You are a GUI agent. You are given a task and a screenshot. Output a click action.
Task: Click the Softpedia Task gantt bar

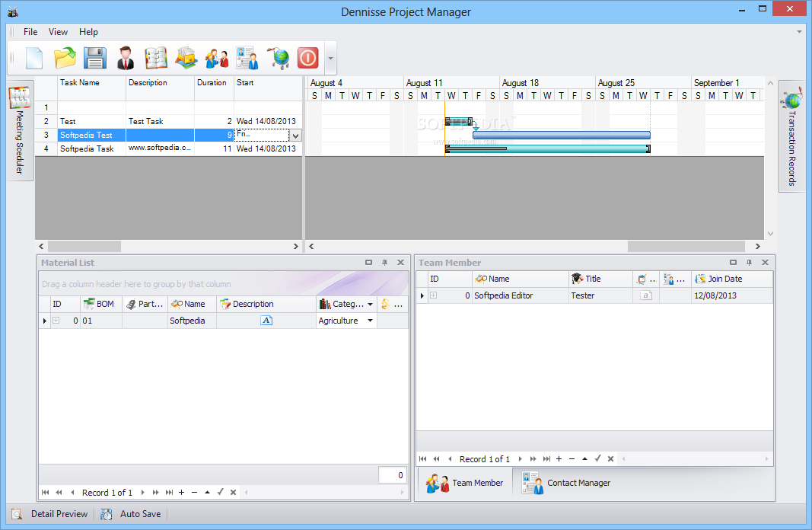tap(547, 149)
